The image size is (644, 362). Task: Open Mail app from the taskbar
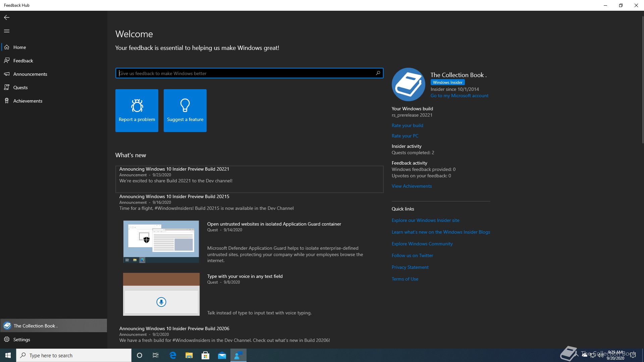(x=222, y=355)
